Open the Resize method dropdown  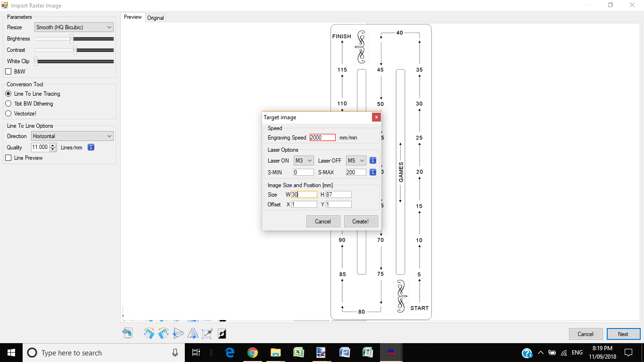(74, 27)
